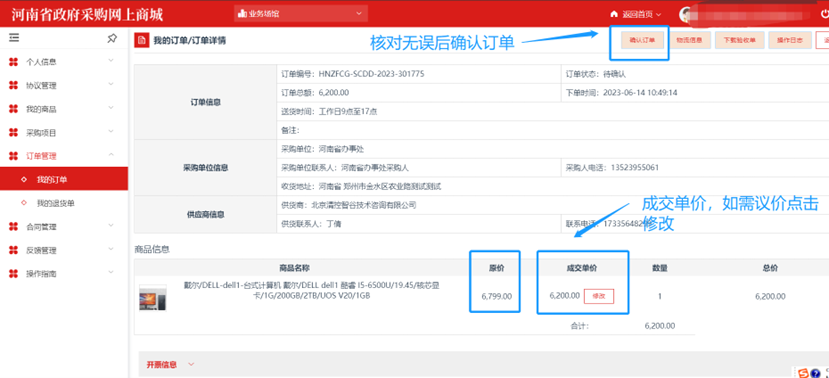The height and width of the screenshot is (378, 829).
Task: Expand the 反馈管理 menu chevron
Action: tap(111, 249)
